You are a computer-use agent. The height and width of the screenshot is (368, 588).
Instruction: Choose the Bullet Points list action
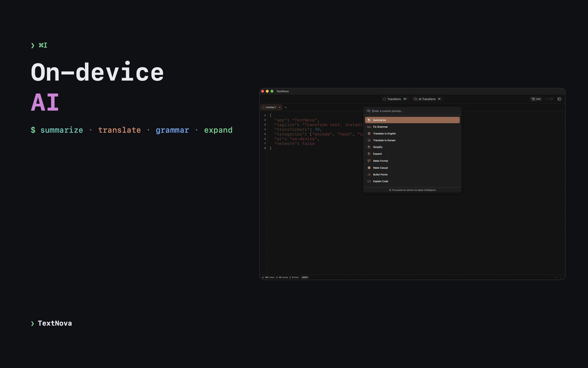pos(412,174)
